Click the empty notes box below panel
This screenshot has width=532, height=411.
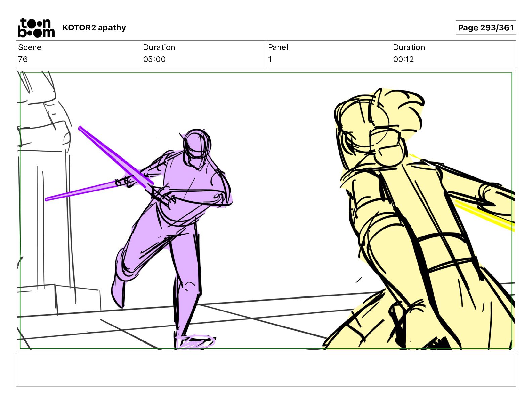[x=266, y=370]
